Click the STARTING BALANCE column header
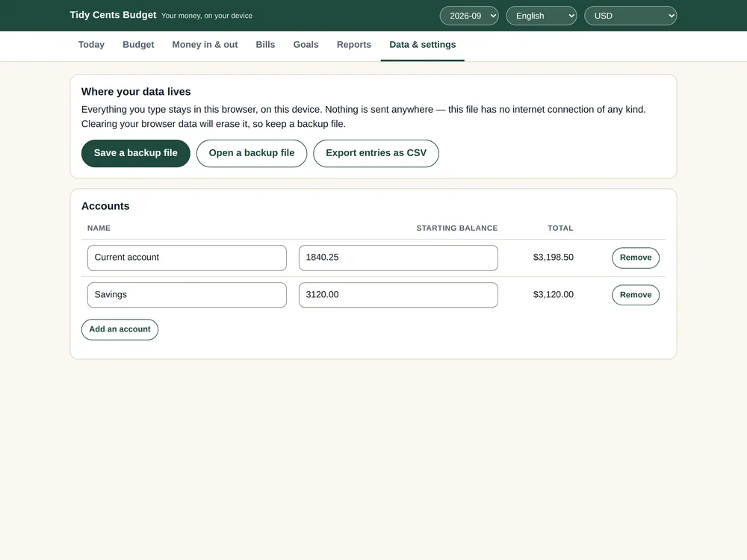 click(457, 228)
